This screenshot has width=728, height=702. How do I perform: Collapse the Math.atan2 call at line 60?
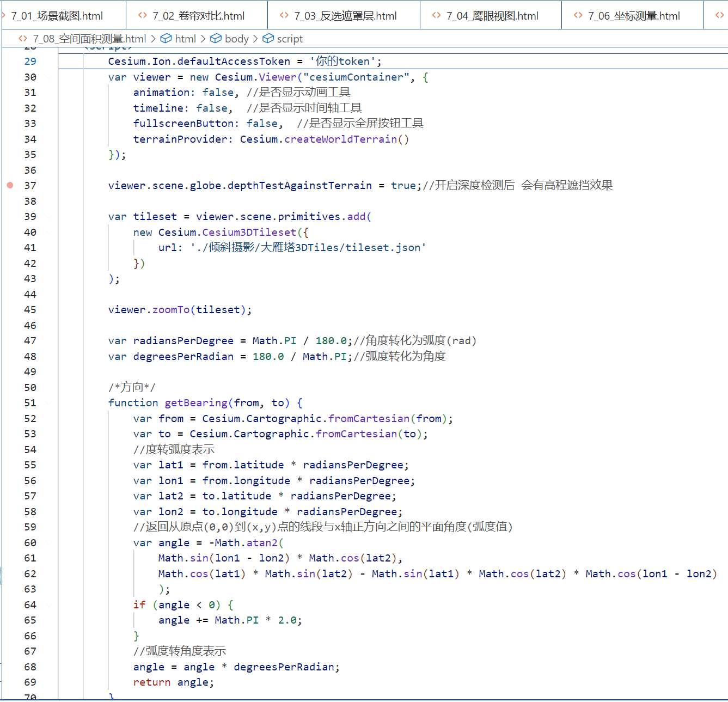point(49,542)
